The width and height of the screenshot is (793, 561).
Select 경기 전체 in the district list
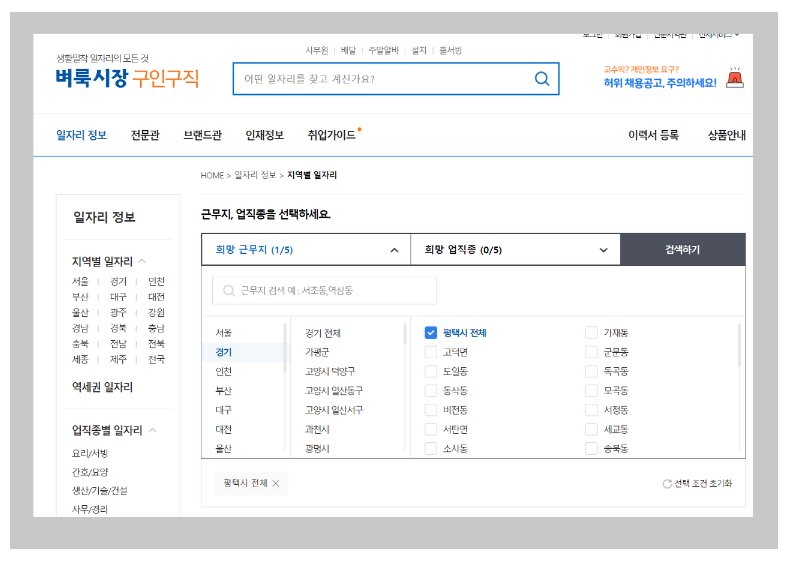(x=323, y=333)
